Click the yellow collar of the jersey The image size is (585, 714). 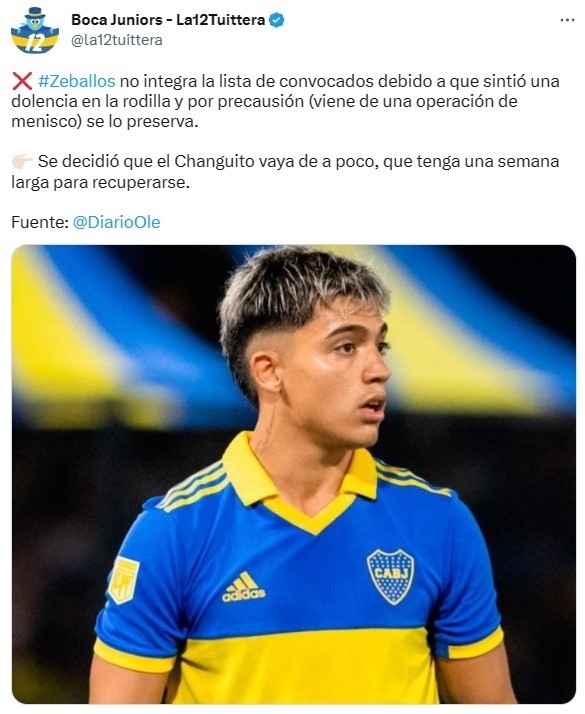pyautogui.click(x=300, y=483)
